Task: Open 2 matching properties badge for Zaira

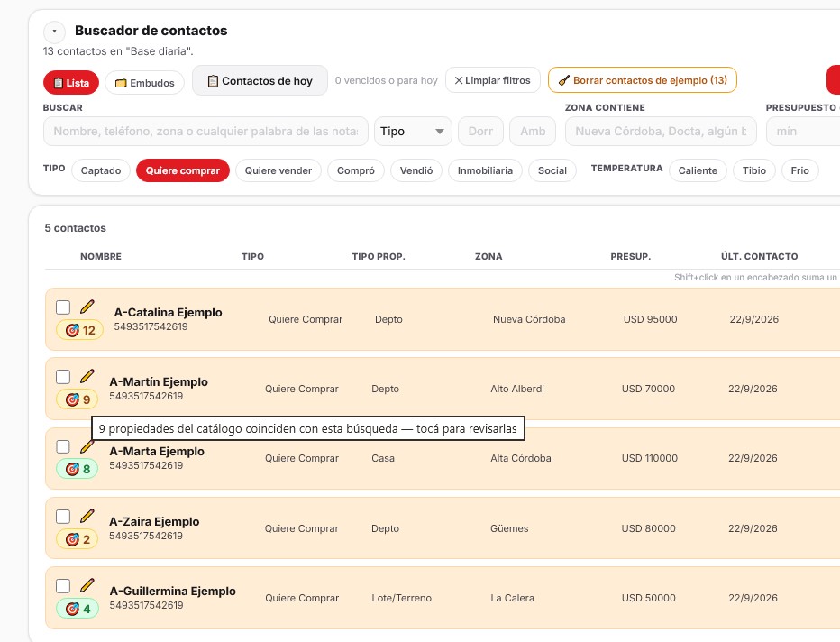Action: point(78,539)
